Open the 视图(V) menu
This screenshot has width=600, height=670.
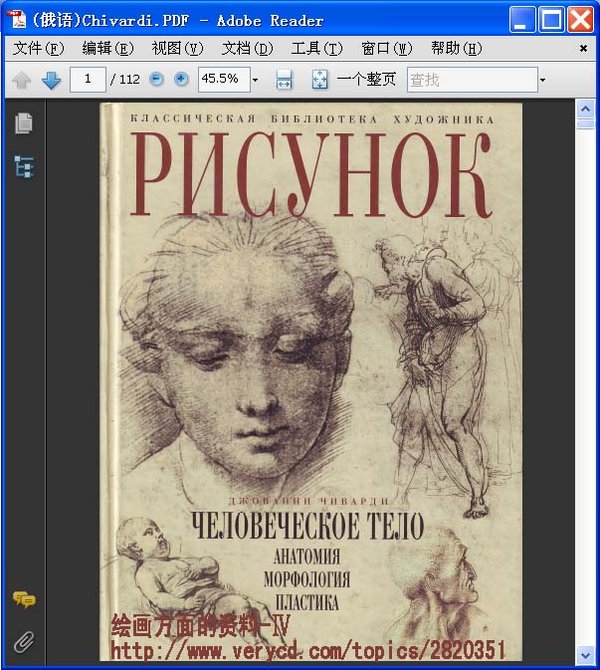(x=177, y=48)
